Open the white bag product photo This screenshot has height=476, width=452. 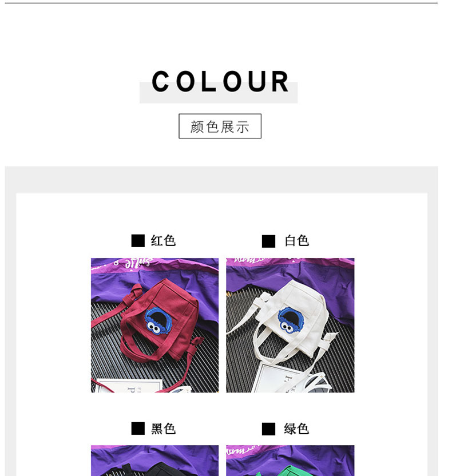coord(290,325)
